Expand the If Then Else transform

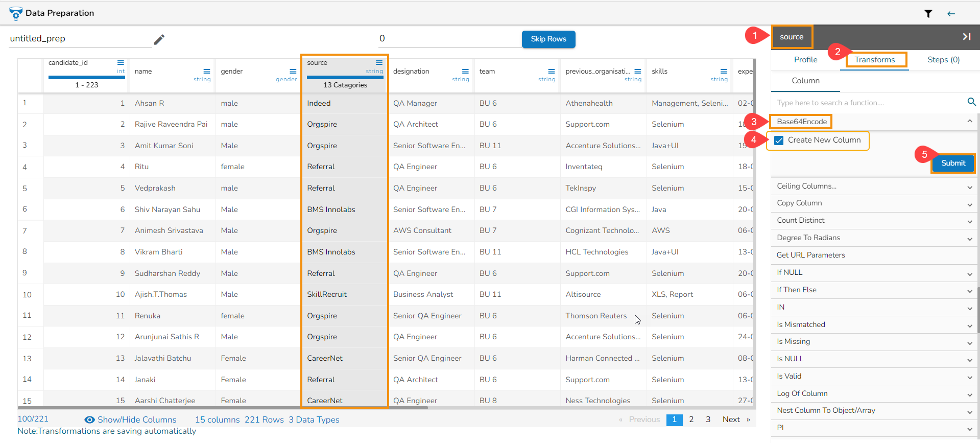point(969,291)
